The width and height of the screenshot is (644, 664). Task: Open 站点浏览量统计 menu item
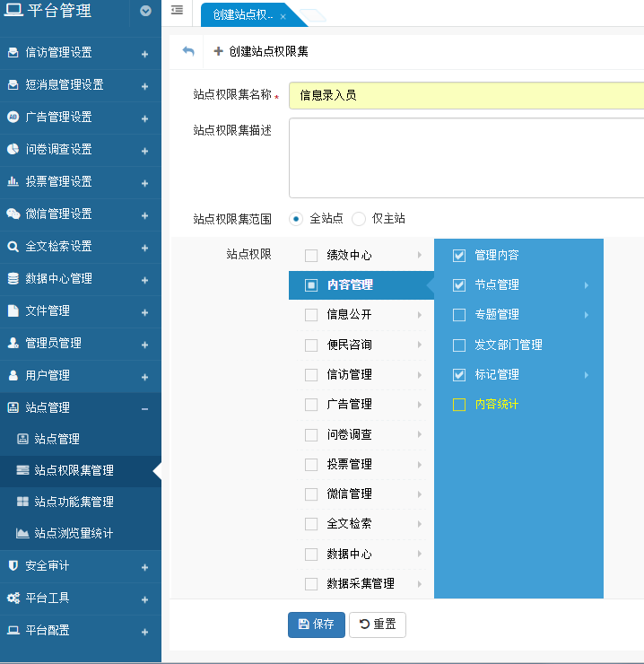click(74, 533)
